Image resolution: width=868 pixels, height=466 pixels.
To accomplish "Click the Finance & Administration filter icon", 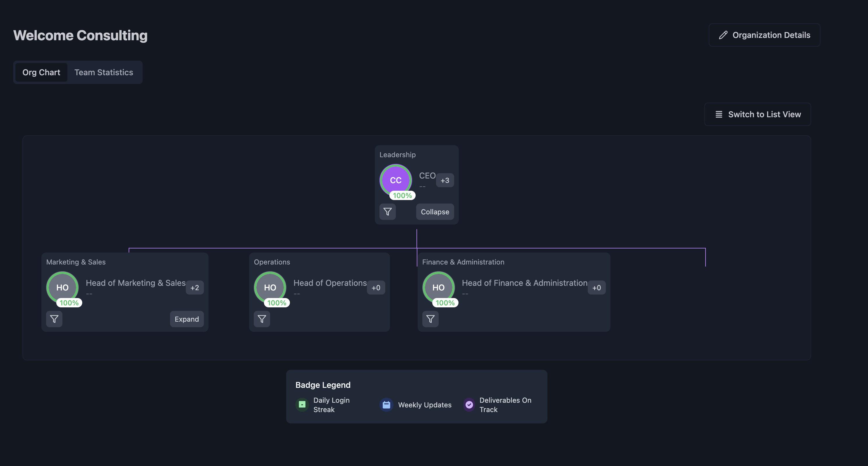I will (x=430, y=319).
